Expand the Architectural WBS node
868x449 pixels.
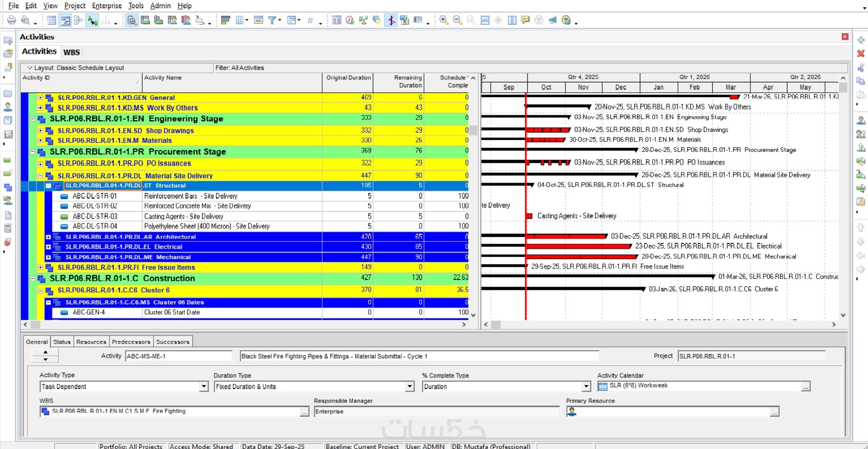coord(48,237)
